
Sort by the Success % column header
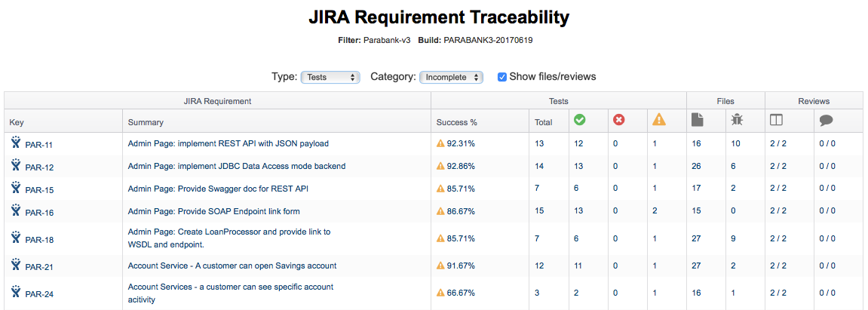tap(456, 122)
